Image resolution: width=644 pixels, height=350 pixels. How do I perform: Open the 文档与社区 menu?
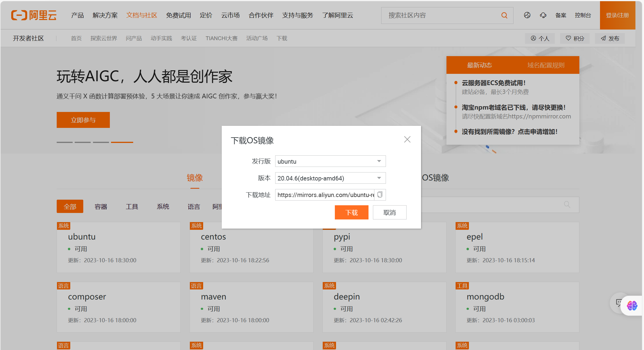[x=142, y=15]
